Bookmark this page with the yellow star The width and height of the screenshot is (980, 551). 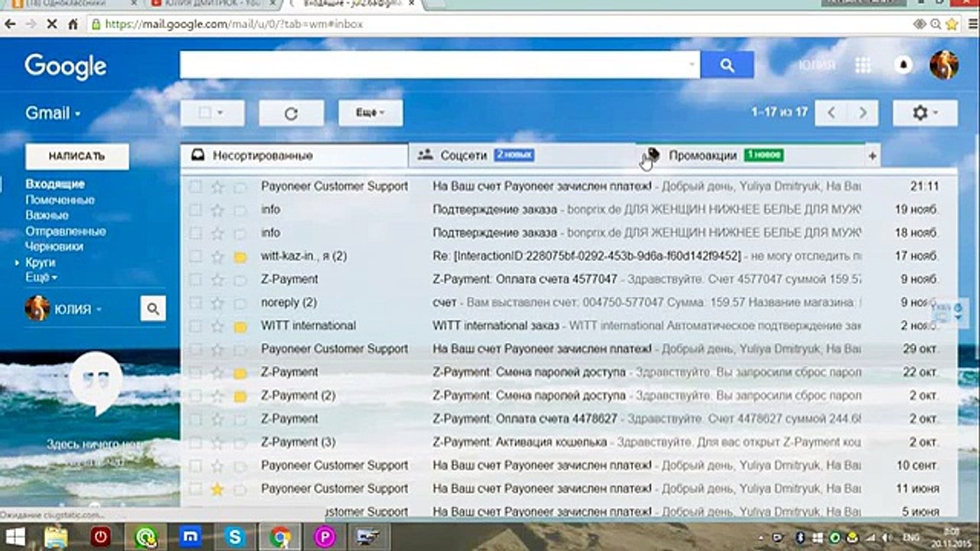tap(952, 24)
